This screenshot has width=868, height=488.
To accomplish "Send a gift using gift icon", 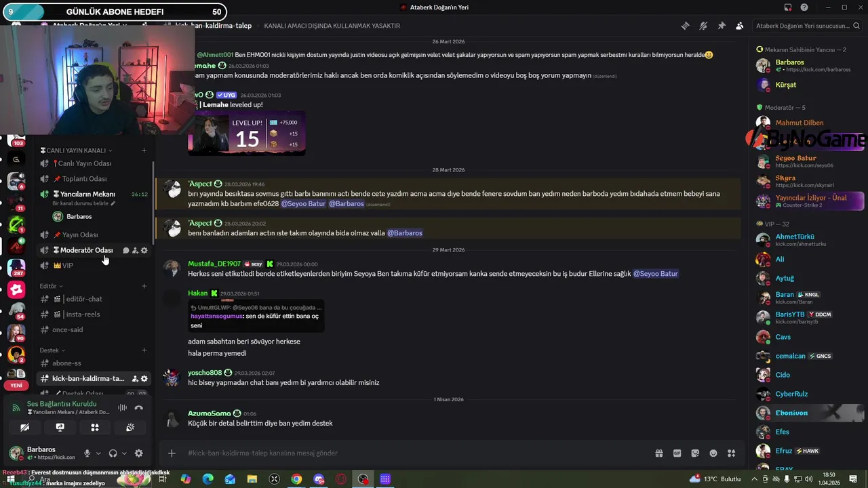I will point(658,453).
